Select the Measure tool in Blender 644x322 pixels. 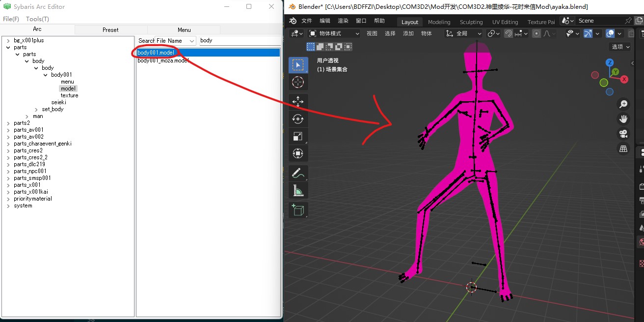coord(298,190)
